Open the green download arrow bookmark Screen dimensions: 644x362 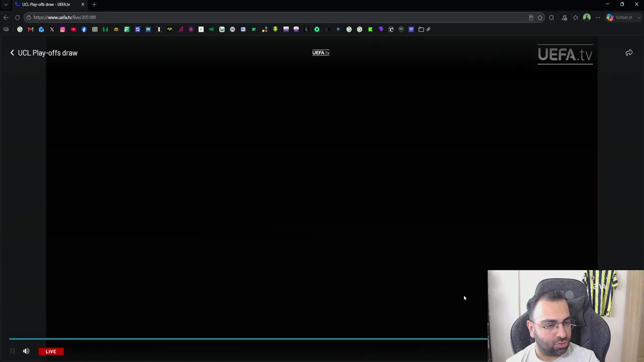point(275,29)
